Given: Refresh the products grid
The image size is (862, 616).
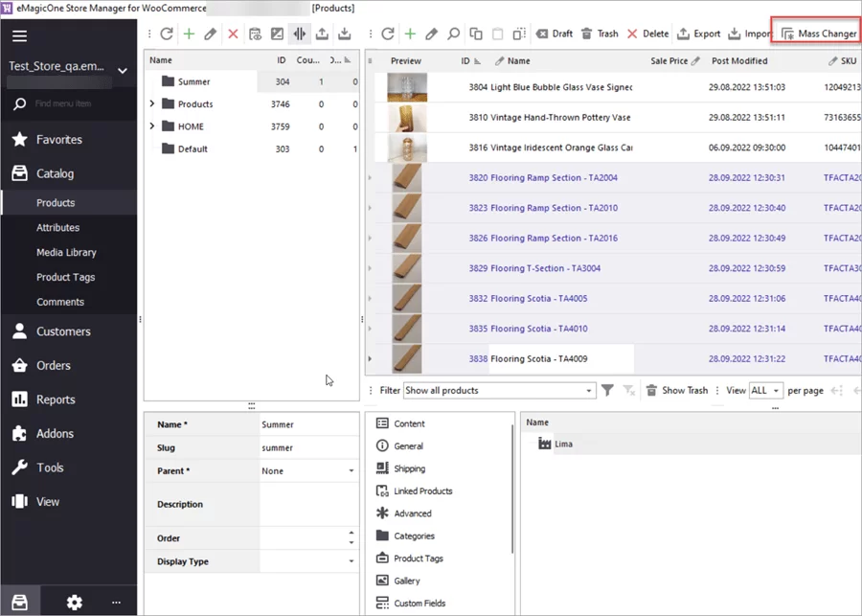Looking at the screenshot, I should pyautogui.click(x=388, y=34).
